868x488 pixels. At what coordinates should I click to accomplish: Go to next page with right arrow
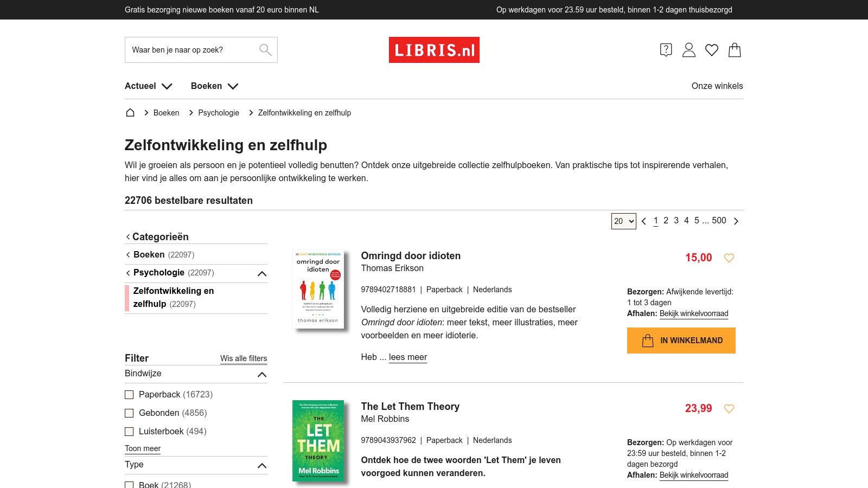pyautogui.click(x=736, y=221)
